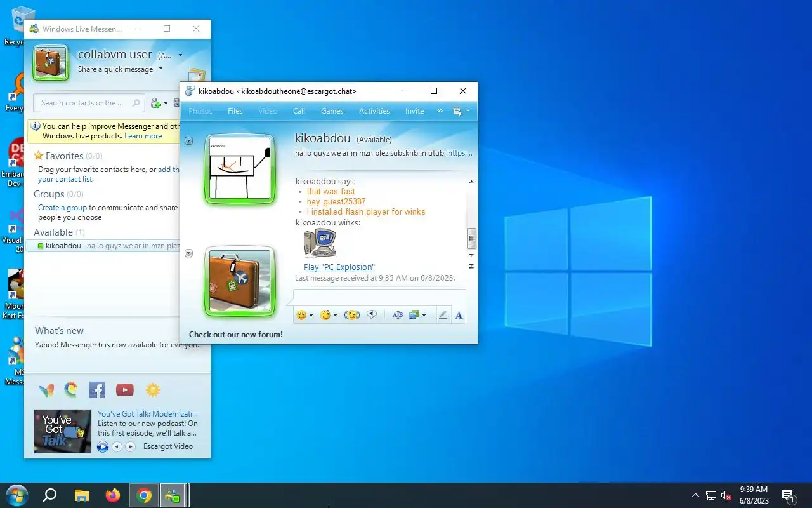Click kikoabdou's stick figure display picture
812x508 pixels.
click(x=240, y=169)
